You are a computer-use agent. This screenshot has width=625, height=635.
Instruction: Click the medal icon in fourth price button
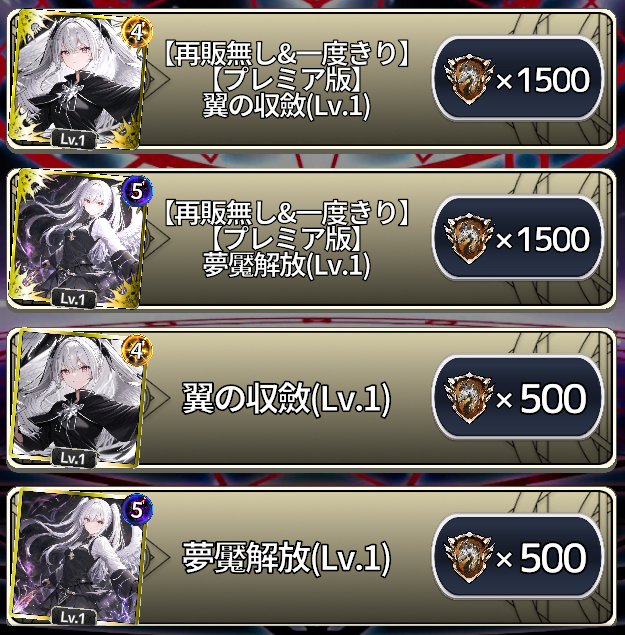coord(469,557)
